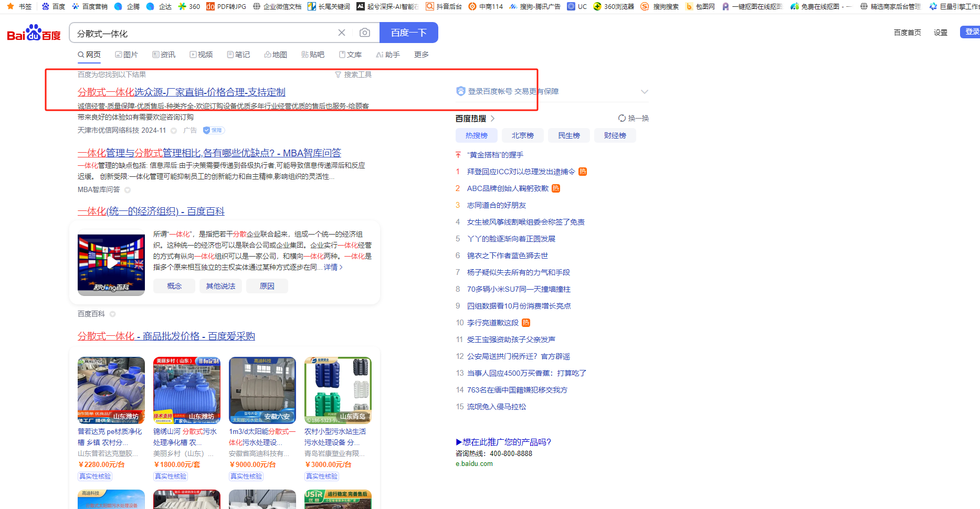Switch to the 图片 tab

pyautogui.click(x=127, y=55)
